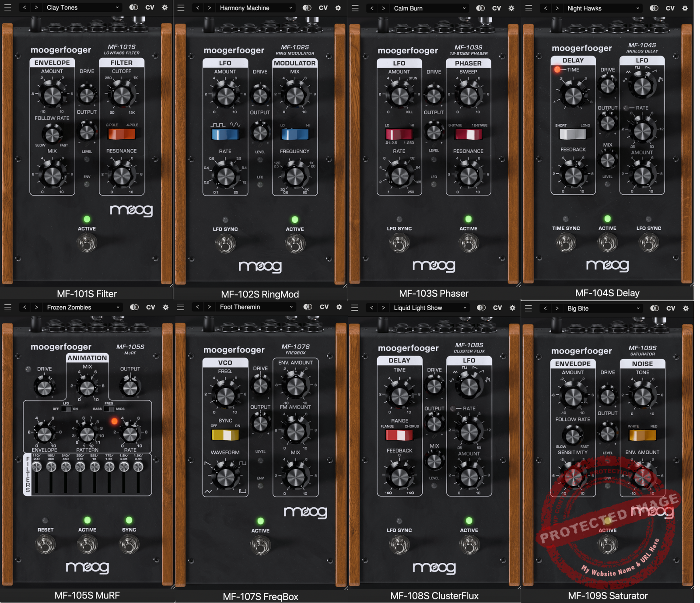Open Harmony Machine preset dropdown

(x=256, y=8)
